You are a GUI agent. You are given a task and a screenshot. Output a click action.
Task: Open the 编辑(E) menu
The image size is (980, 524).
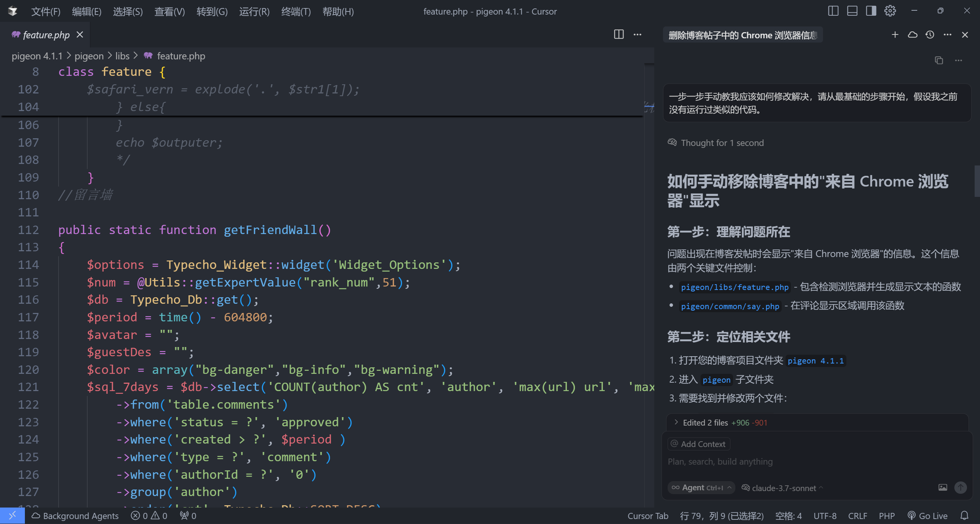pyautogui.click(x=87, y=11)
